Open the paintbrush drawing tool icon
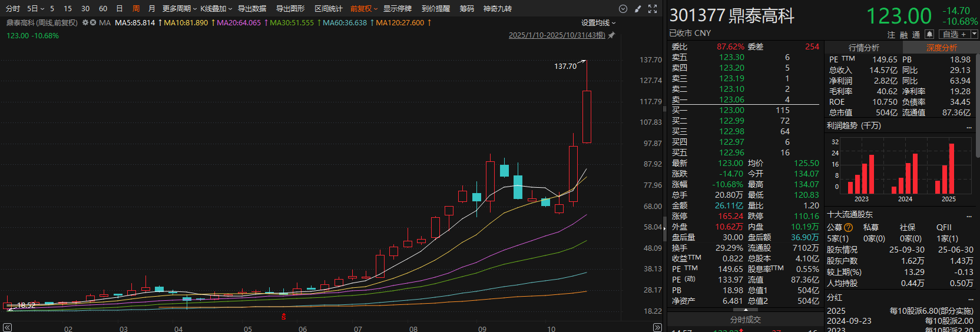The image size is (980, 332). pyautogui.click(x=638, y=9)
